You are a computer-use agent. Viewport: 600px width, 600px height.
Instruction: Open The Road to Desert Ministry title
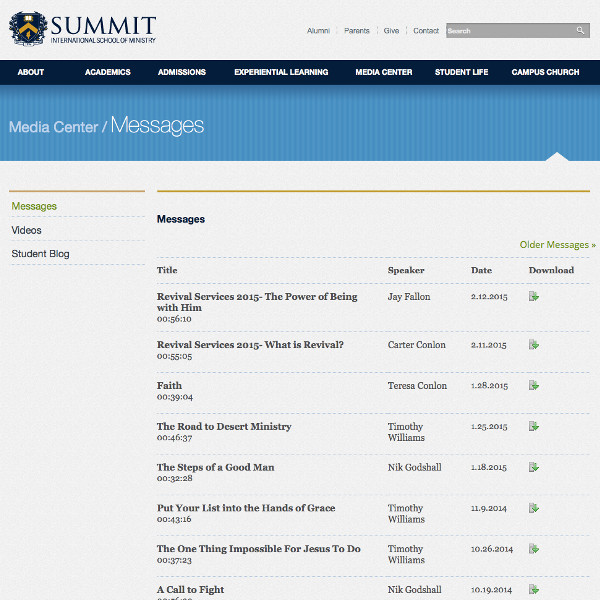(x=224, y=426)
